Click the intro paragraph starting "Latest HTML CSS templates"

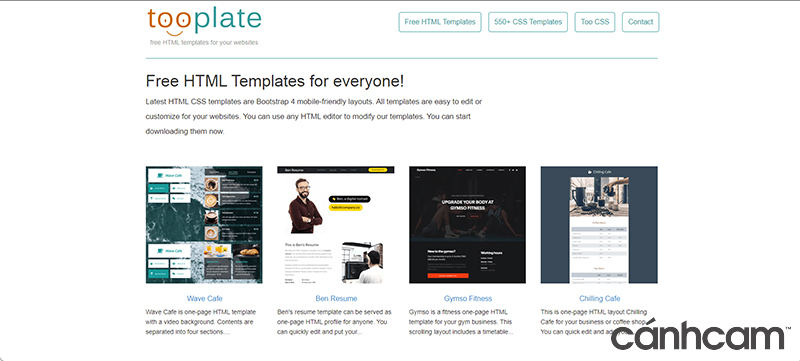[314, 116]
